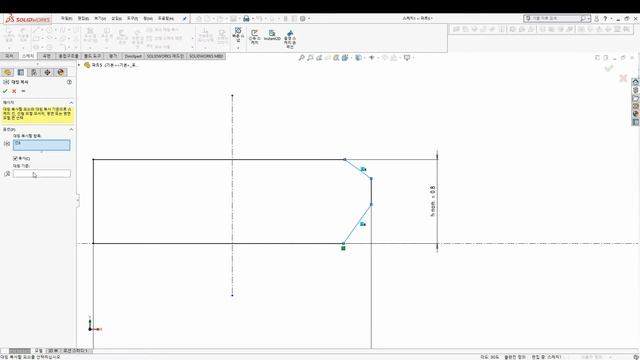This screenshot has width=640, height=360.
Task: Open the DisplayManager color ball tab
Action: click(61, 72)
